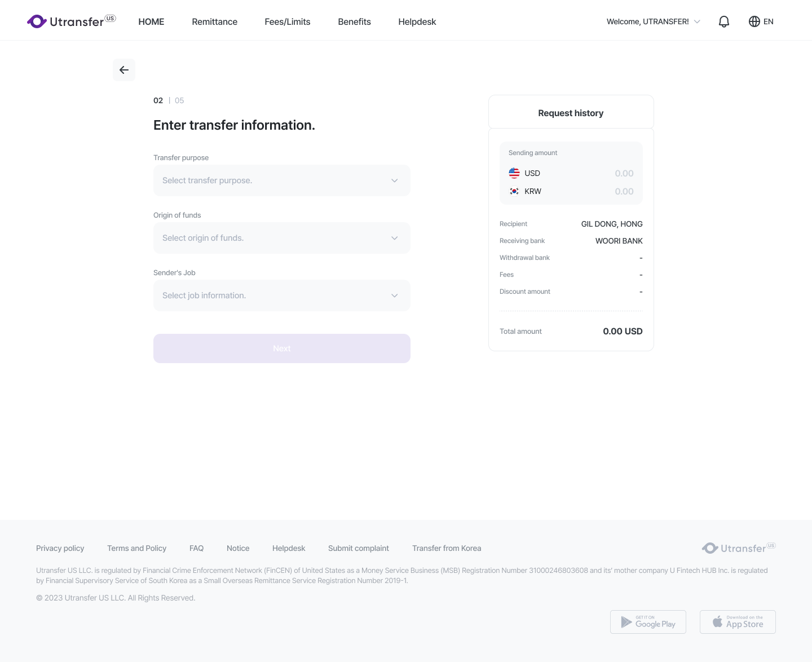Click the globe language icon
This screenshot has height=662, width=812.
point(754,21)
